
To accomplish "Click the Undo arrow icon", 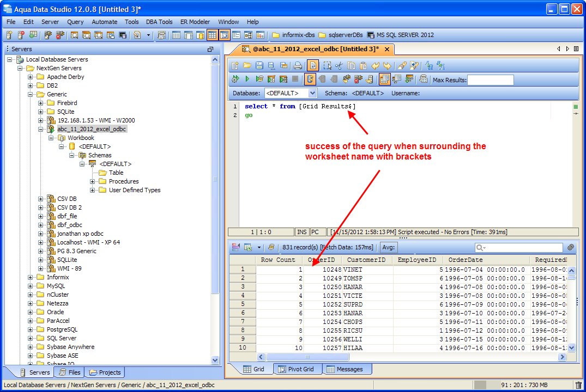I will point(375,66).
